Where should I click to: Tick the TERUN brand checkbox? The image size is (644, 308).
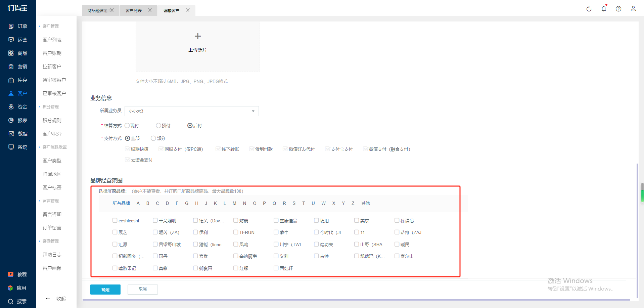click(x=236, y=232)
